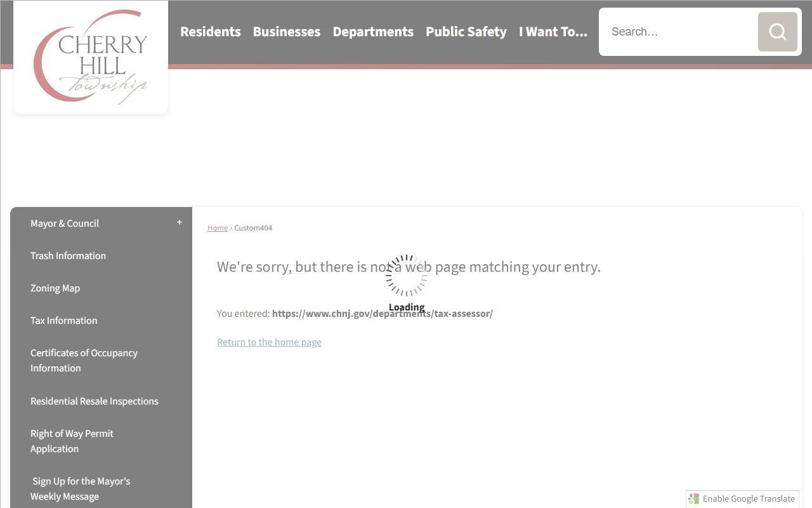Open the Businesses menu
The image size is (812, 508).
(x=286, y=32)
